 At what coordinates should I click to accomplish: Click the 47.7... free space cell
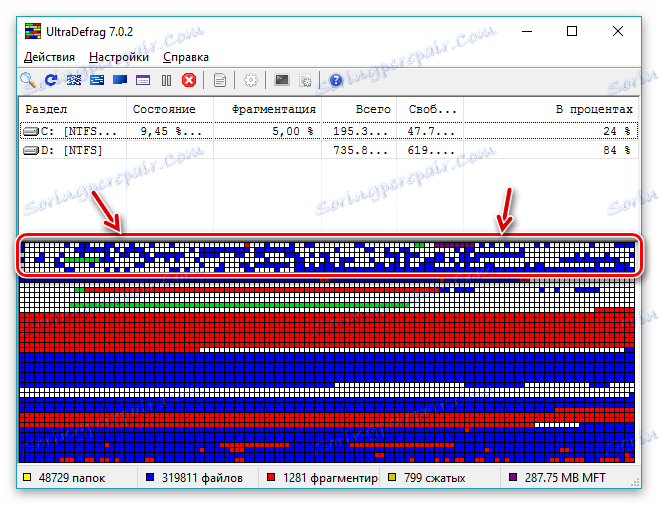point(431,131)
